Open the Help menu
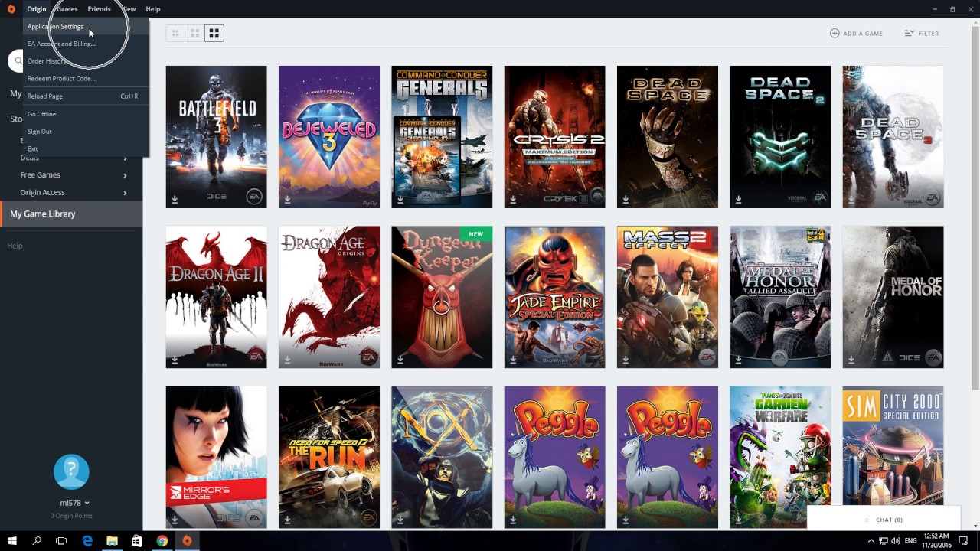Screen dimensions: 980x551 153,9
